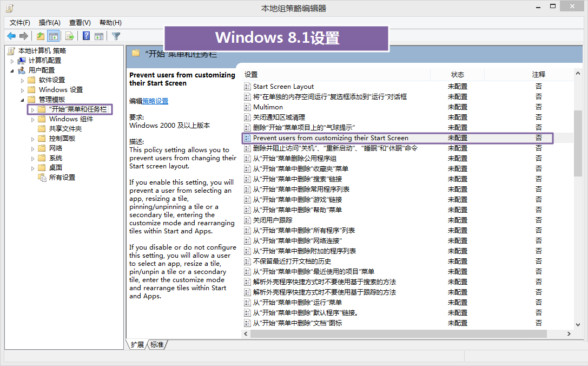
Task: Click the horizontal scrollbar right arrow
Action: (x=569, y=334)
